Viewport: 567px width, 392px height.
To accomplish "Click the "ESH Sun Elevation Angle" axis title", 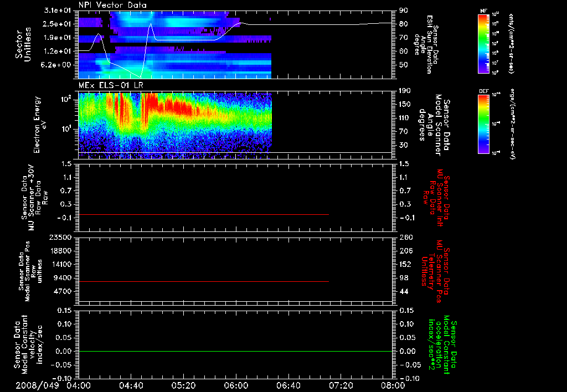I will click(426, 44).
